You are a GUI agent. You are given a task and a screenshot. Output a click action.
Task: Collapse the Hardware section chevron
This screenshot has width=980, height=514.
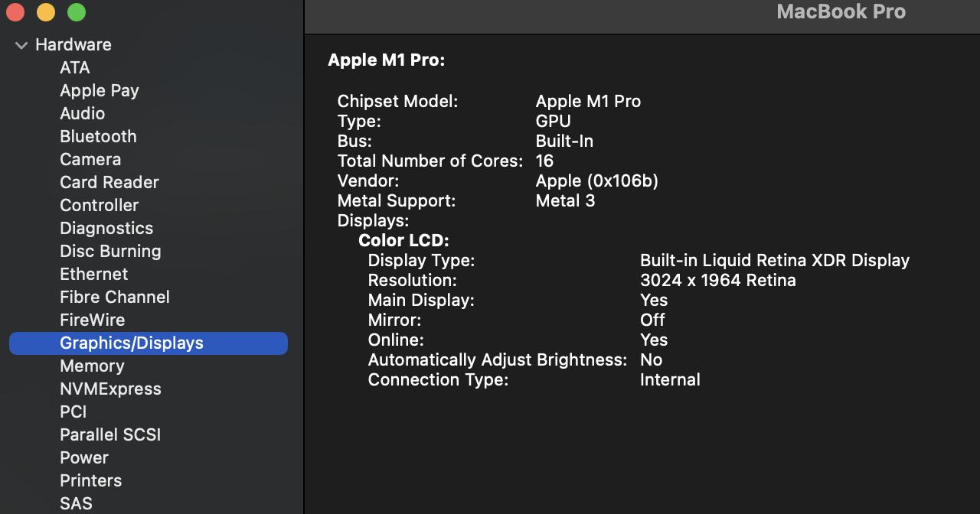pos(21,46)
